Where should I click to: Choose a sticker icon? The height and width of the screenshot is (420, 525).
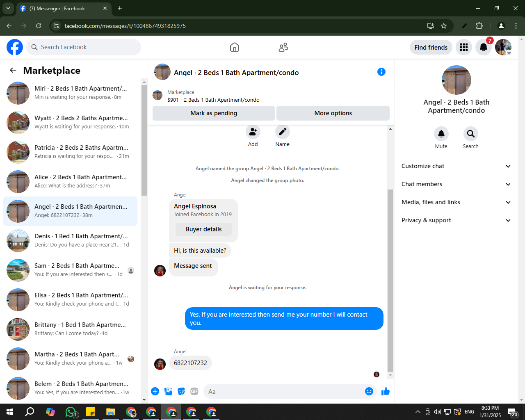pyautogui.click(x=181, y=391)
